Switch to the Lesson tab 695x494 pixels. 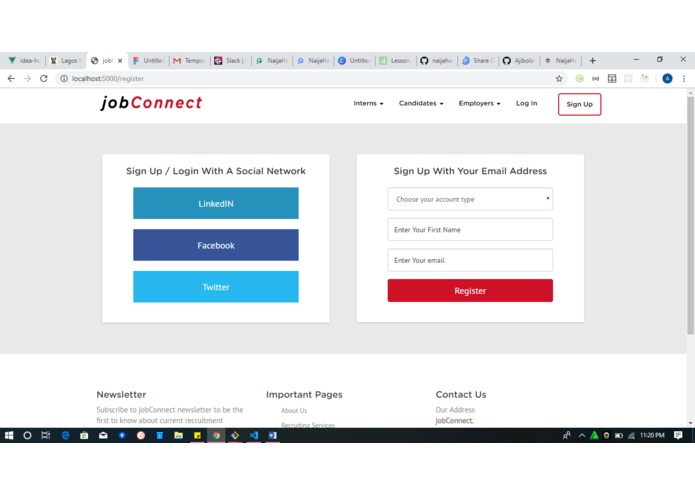point(395,60)
